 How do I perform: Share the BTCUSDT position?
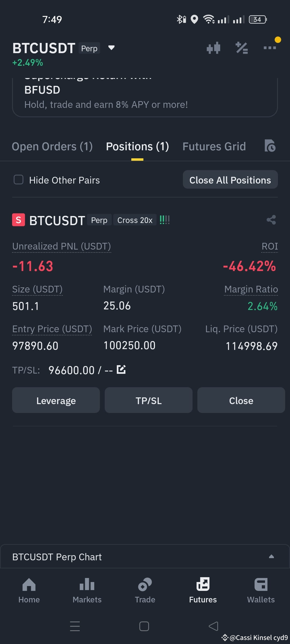(x=271, y=220)
